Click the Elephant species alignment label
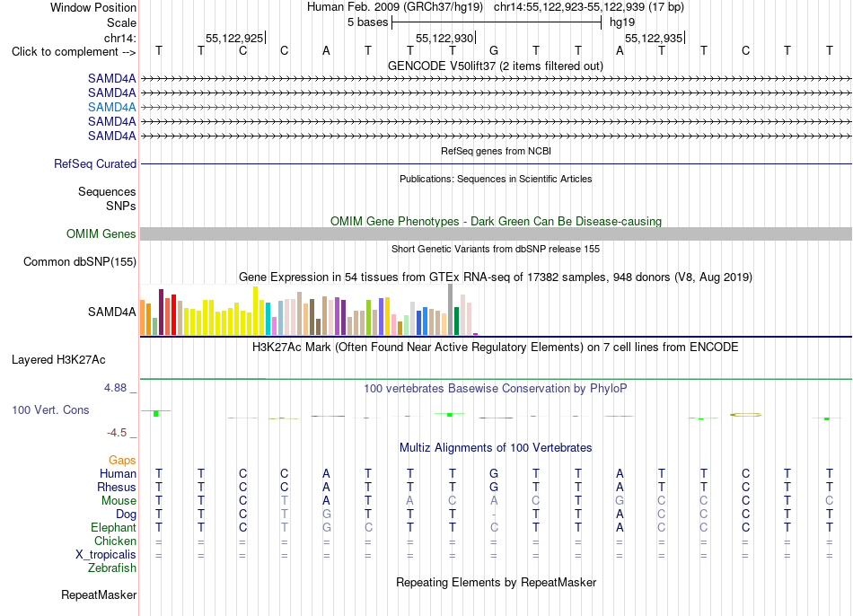853x616 pixels. (113, 527)
